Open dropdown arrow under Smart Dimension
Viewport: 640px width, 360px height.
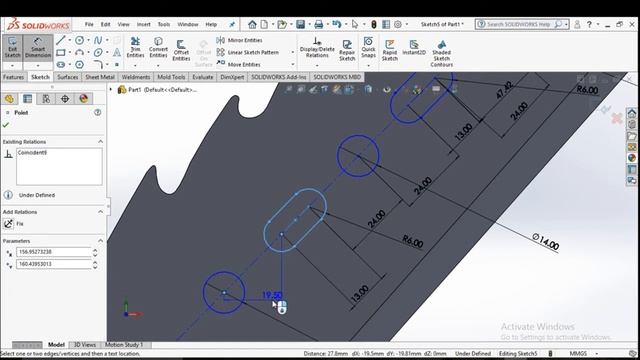coord(38,65)
